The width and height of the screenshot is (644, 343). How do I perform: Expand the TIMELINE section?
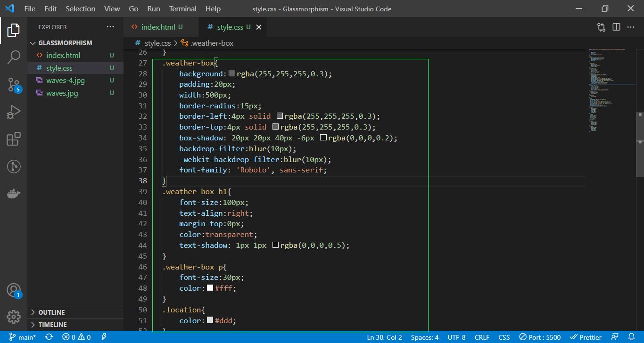pyautogui.click(x=75, y=325)
